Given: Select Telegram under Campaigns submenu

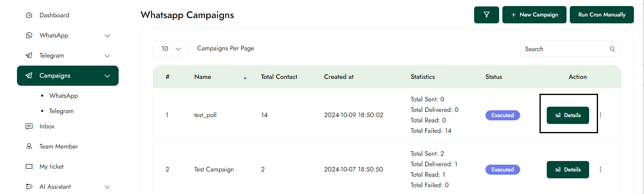Looking at the screenshot, I should click(x=61, y=111).
